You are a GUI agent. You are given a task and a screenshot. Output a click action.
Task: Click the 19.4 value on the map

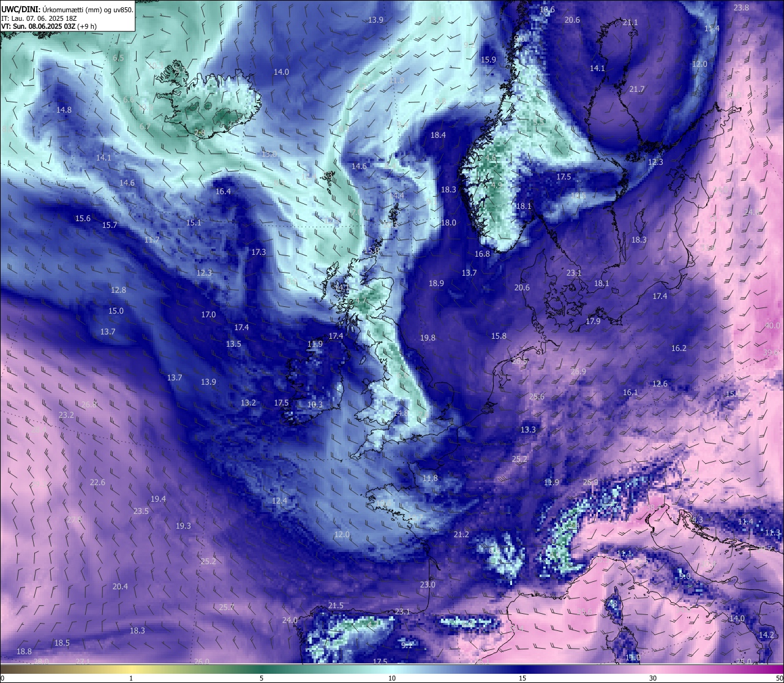[158, 499]
